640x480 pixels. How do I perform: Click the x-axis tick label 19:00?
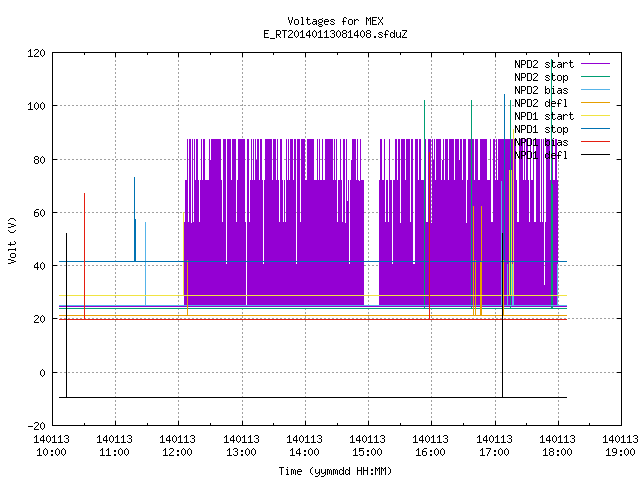(621, 453)
